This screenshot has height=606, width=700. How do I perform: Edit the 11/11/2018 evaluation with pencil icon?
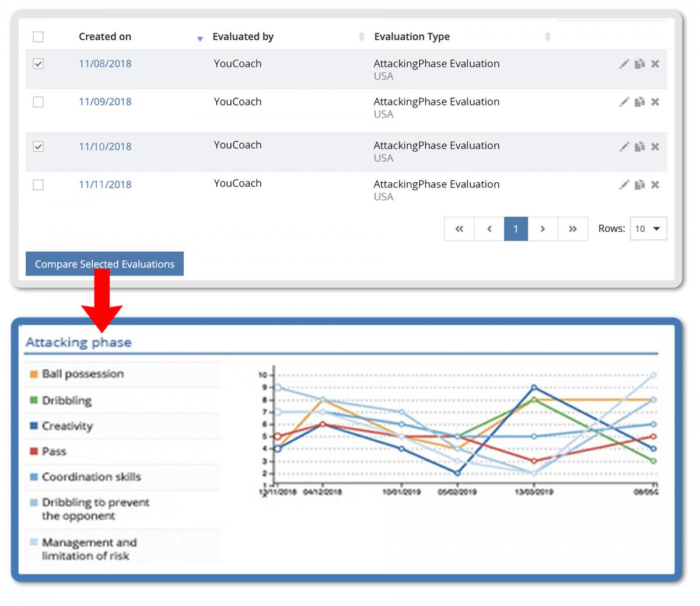click(x=624, y=184)
